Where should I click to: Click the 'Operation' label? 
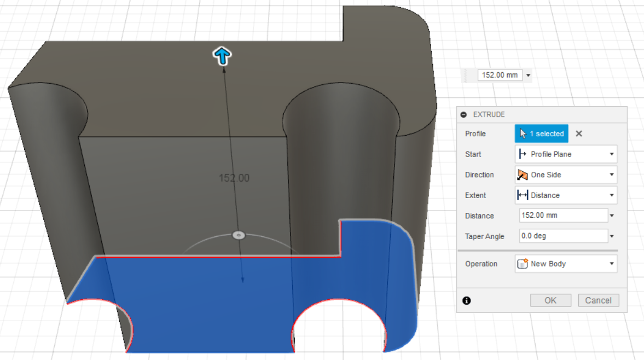click(x=481, y=264)
